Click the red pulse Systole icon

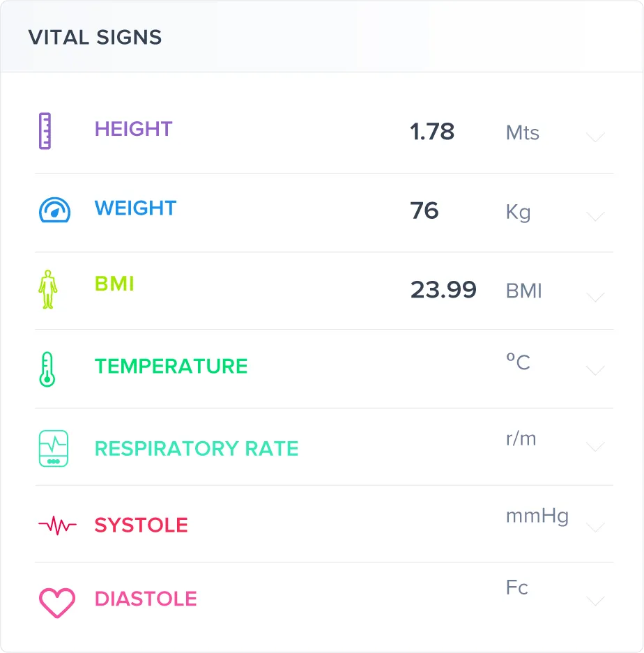tap(57, 525)
